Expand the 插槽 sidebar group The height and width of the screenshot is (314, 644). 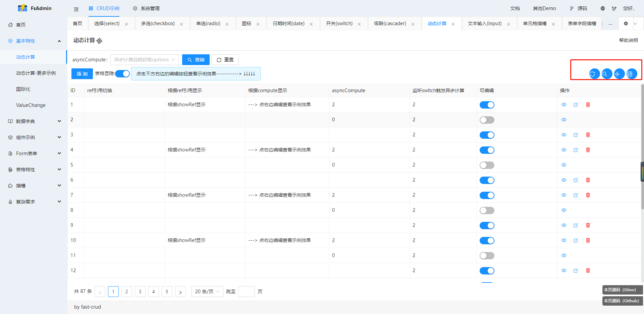click(x=34, y=186)
